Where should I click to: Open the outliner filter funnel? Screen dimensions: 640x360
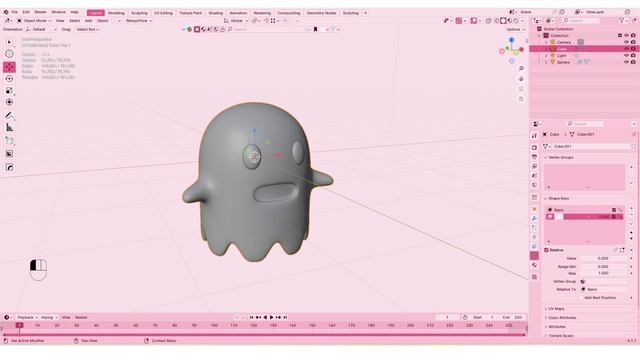pos(622,20)
